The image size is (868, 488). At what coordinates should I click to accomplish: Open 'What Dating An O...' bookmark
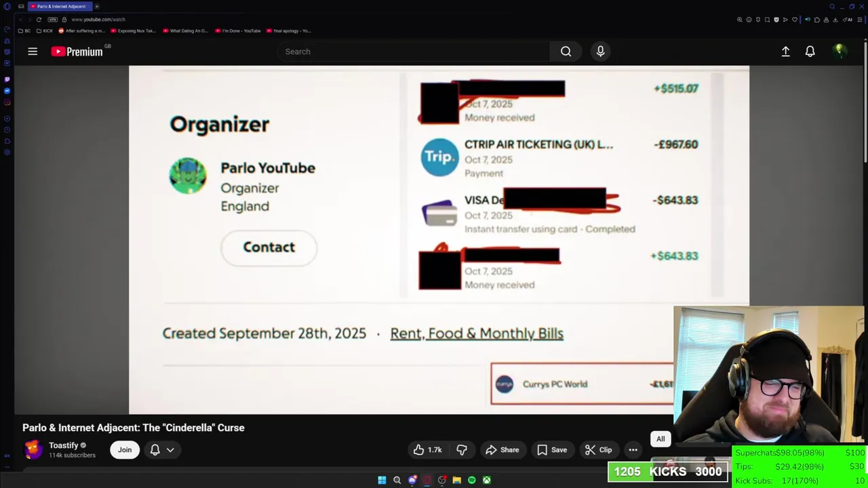[185, 30]
